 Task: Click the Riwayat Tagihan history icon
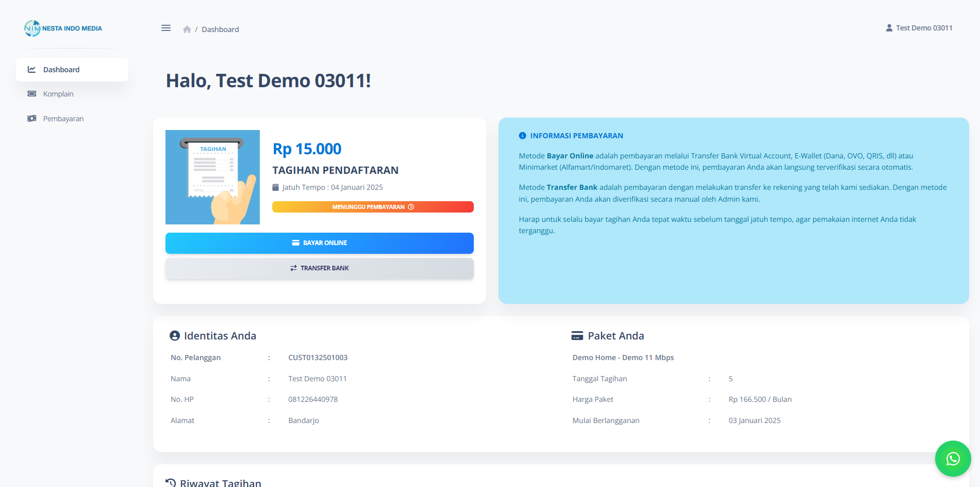click(170, 482)
